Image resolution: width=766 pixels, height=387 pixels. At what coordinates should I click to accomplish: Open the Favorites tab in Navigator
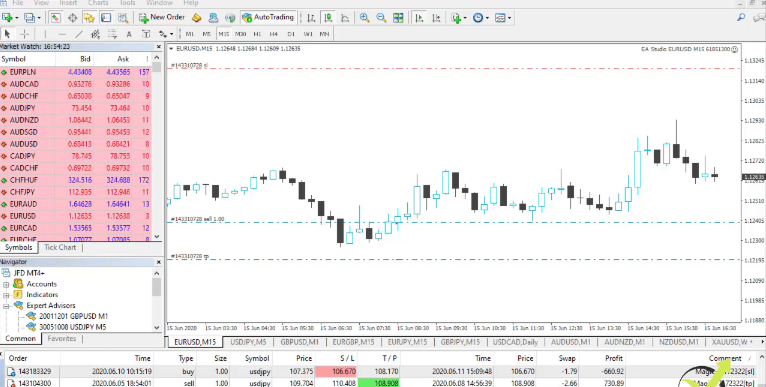[62, 339]
